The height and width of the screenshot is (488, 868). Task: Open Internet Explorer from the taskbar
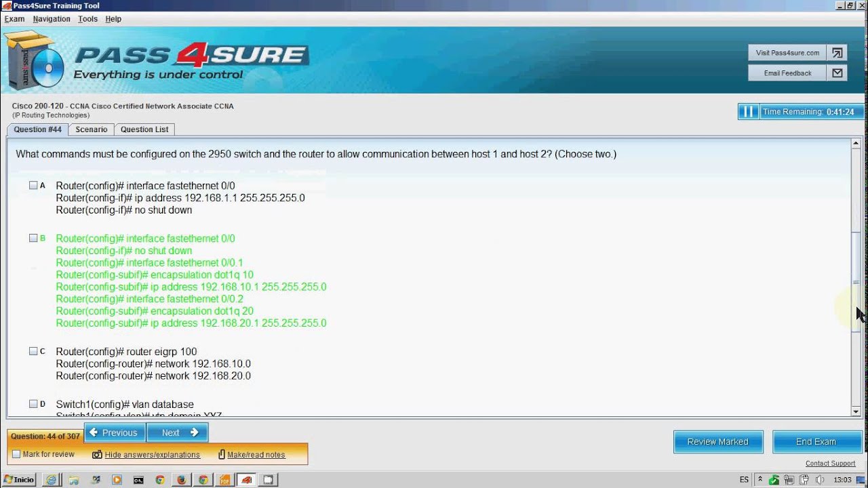[51, 480]
